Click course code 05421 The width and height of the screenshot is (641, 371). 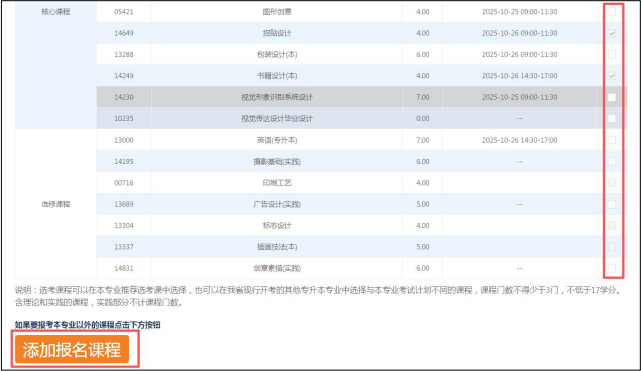[123, 12]
